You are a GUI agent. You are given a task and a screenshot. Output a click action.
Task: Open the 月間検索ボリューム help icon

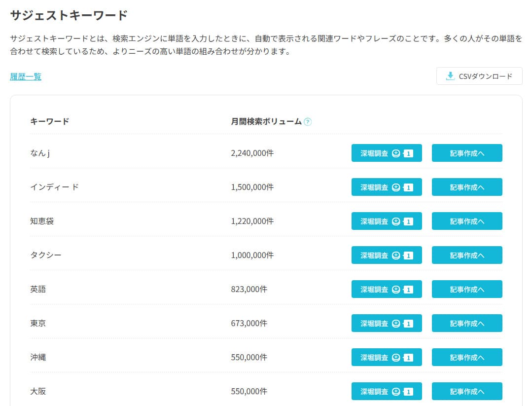click(309, 121)
